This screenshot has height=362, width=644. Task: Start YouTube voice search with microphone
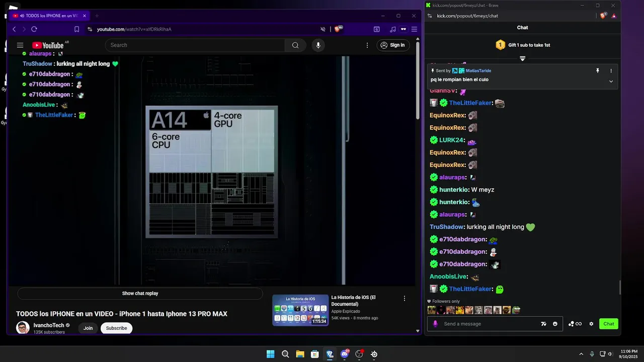[318, 45]
